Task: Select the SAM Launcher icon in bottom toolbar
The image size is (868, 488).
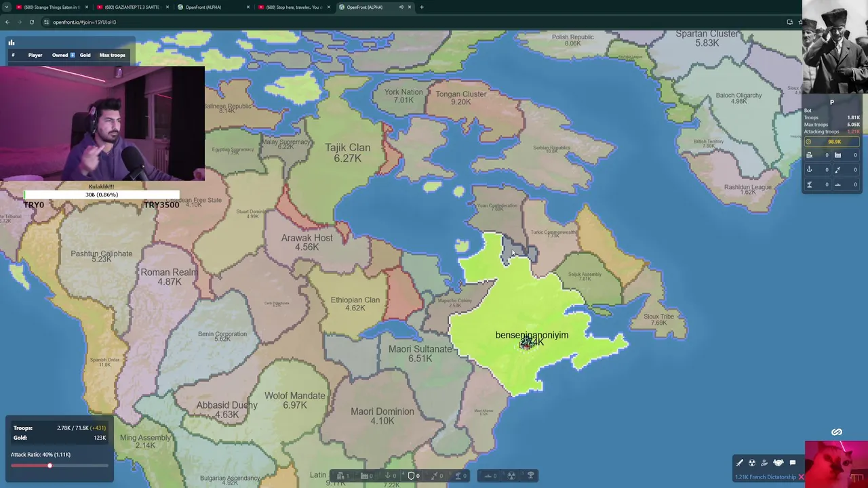Action: (x=458, y=476)
